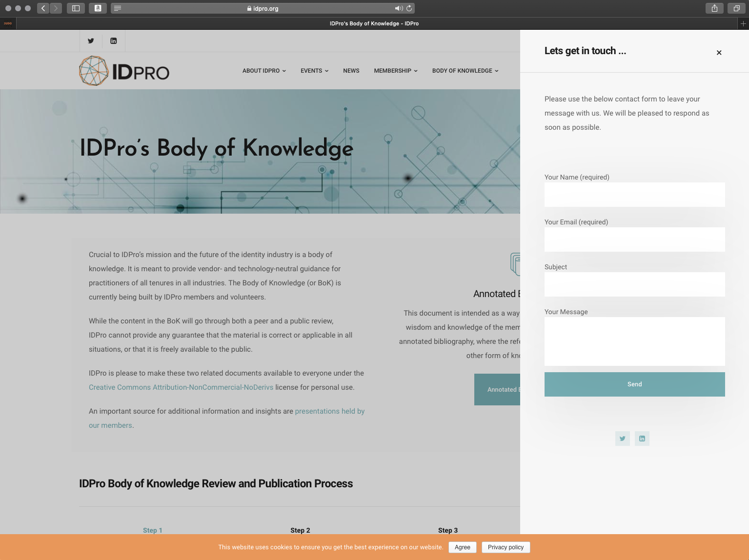This screenshot has width=749, height=560.
Task: Select the LinkedIn icon below the contact form
Action: pyautogui.click(x=642, y=438)
